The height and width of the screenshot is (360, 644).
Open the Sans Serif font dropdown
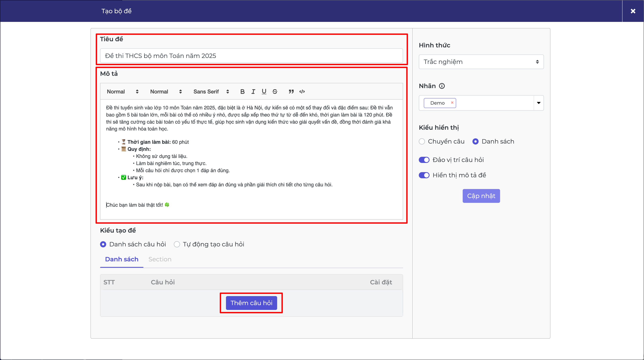(211, 92)
